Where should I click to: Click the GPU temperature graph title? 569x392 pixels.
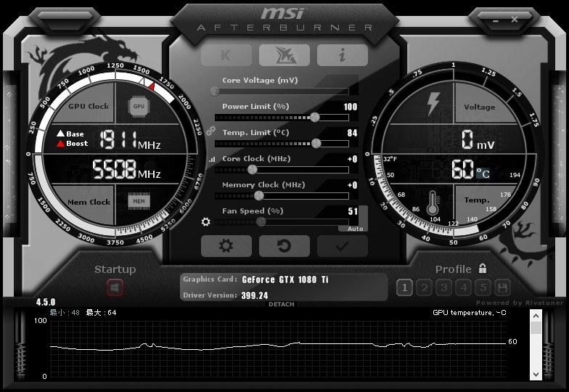coord(469,312)
